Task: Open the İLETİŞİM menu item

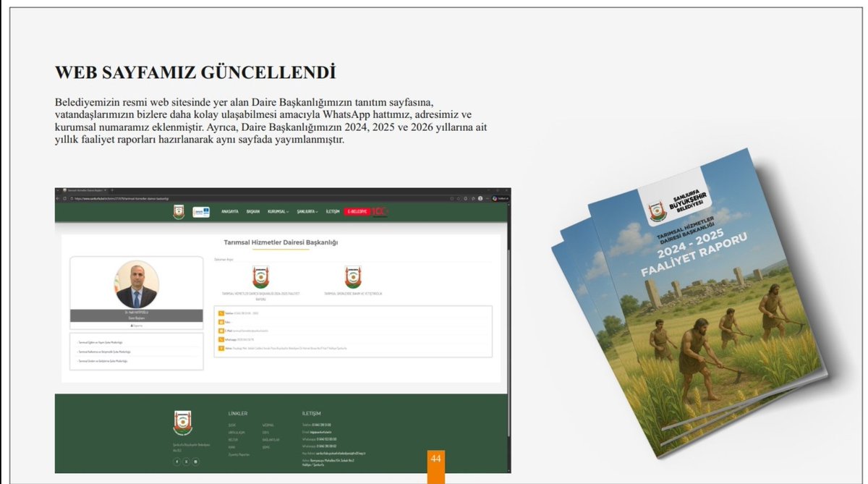Action: click(x=333, y=212)
